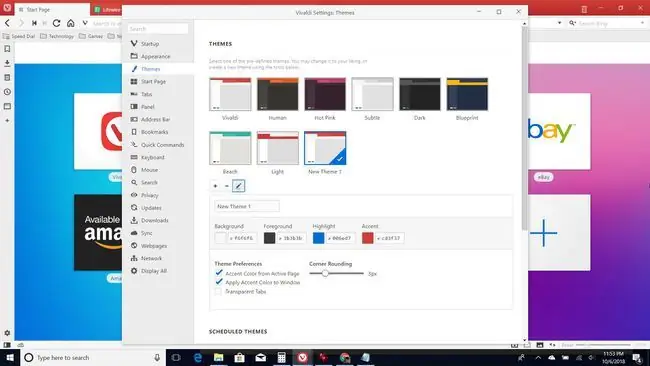The image size is (650, 366).
Task: Remove theme with the minus icon
Action: pos(227,186)
